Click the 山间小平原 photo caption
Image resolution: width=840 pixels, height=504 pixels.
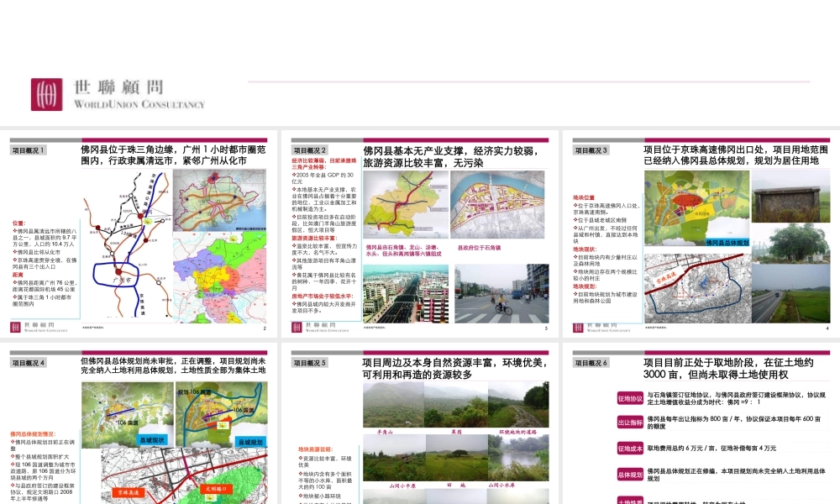point(402,486)
